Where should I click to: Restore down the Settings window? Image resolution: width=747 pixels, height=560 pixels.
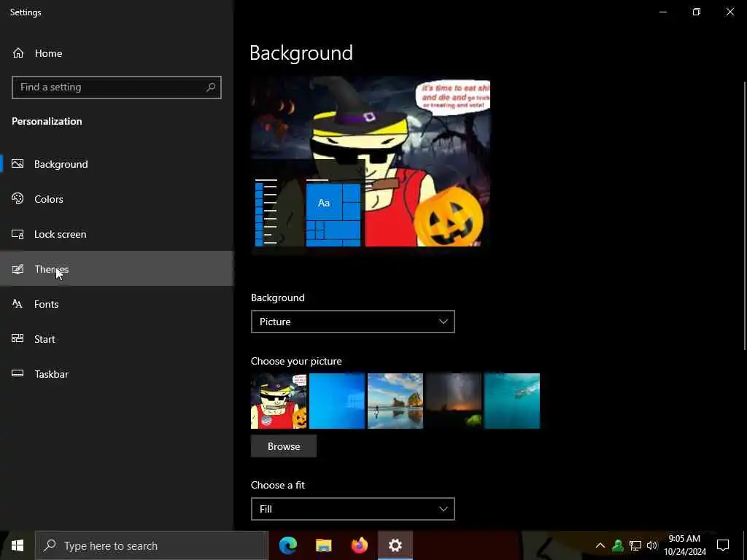tap(697, 12)
